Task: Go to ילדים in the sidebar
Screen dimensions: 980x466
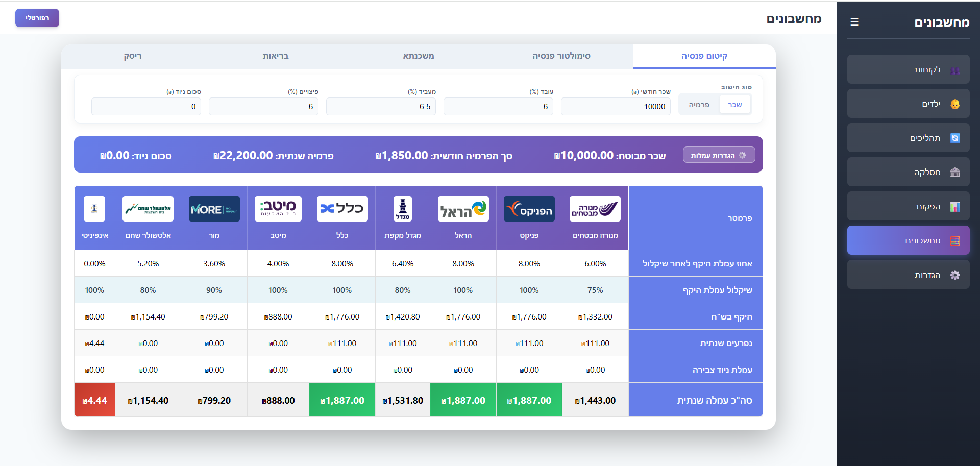Action: (909, 104)
